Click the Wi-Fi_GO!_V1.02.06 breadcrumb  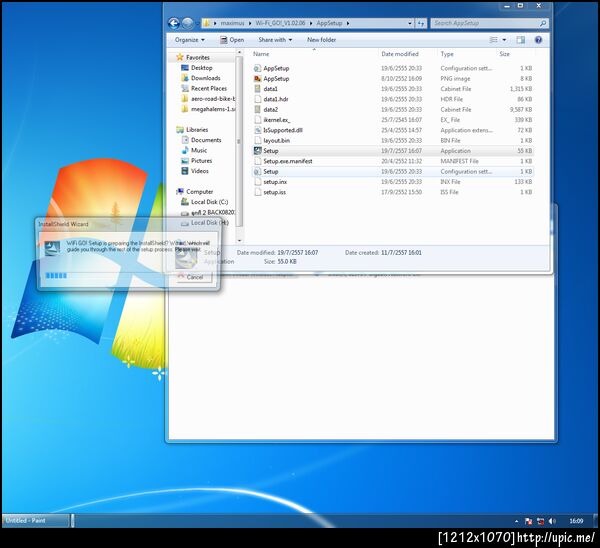pyautogui.click(x=280, y=23)
